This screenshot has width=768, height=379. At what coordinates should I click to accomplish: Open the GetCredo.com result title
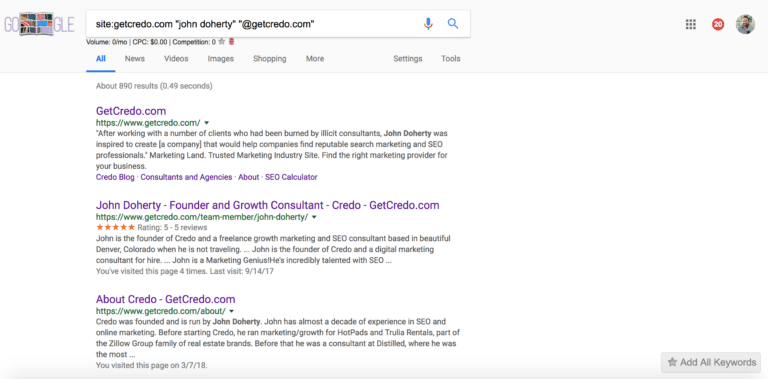tap(131, 111)
